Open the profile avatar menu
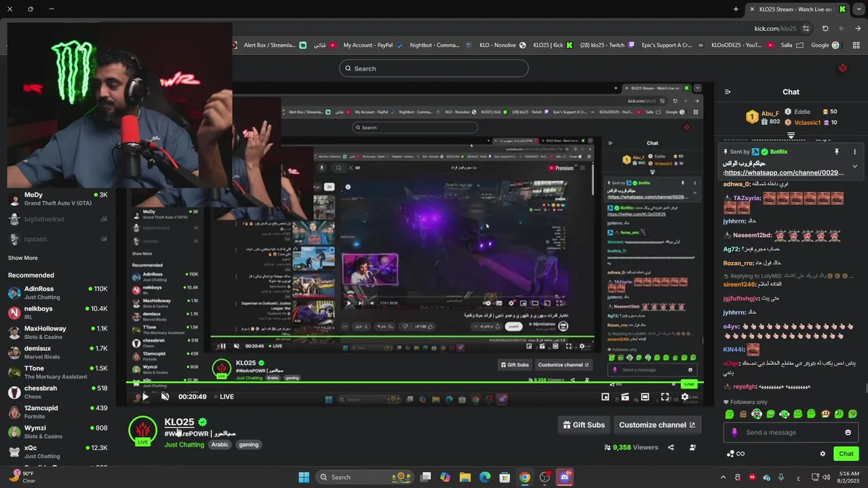The image size is (868, 488). (x=843, y=68)
